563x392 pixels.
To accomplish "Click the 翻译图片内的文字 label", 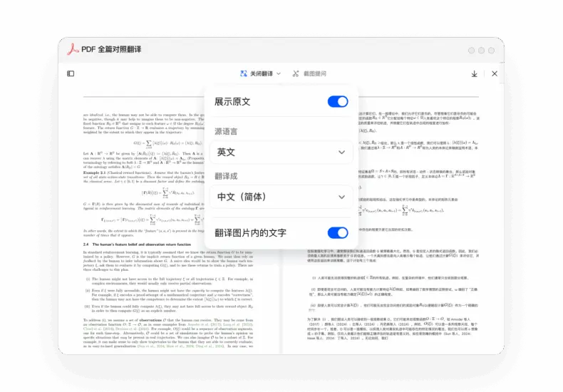I will (x=251, y=232).
